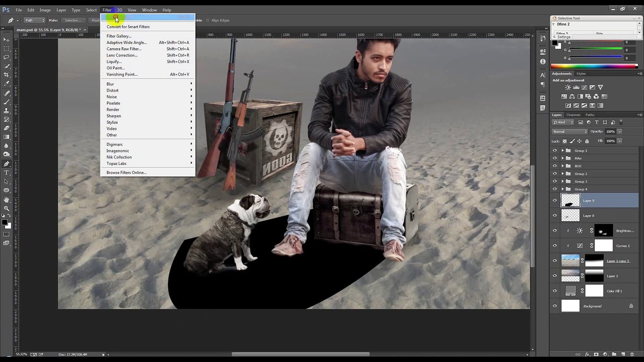Click the foreground color swatch in toolbox
Viewport: 644px width, 362px height.
[x=5, y=222]
